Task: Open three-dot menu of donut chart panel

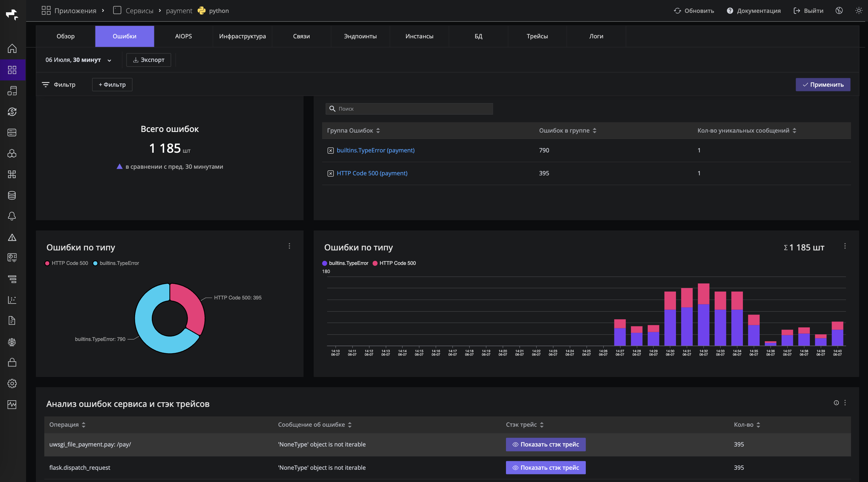Action: click(289, 246)
